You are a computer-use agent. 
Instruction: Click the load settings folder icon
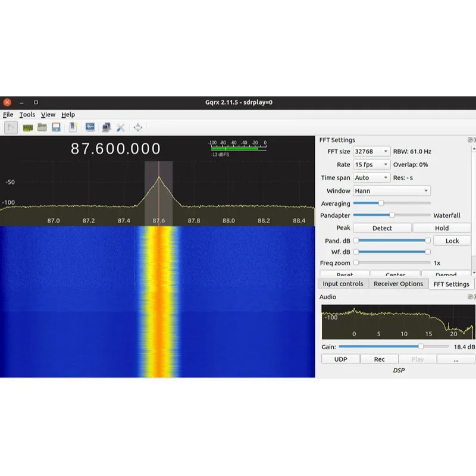click(x=42, y=127)
